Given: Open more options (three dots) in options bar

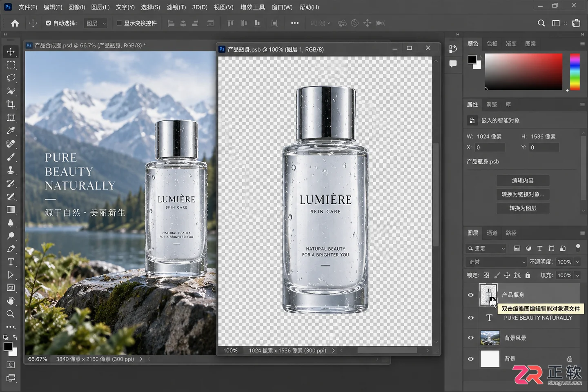Looking at the screenshot, I should tap(295, 23).
